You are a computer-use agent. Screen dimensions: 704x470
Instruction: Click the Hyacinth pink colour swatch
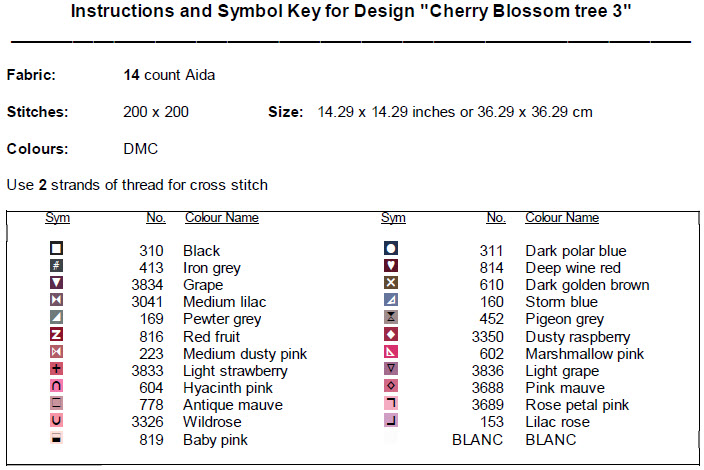57,387
